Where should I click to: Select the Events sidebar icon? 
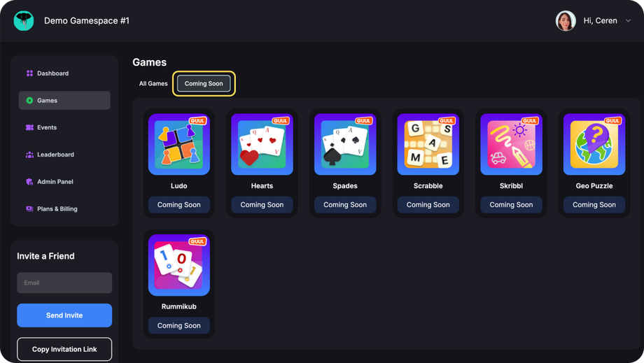[x=29, y=127]
